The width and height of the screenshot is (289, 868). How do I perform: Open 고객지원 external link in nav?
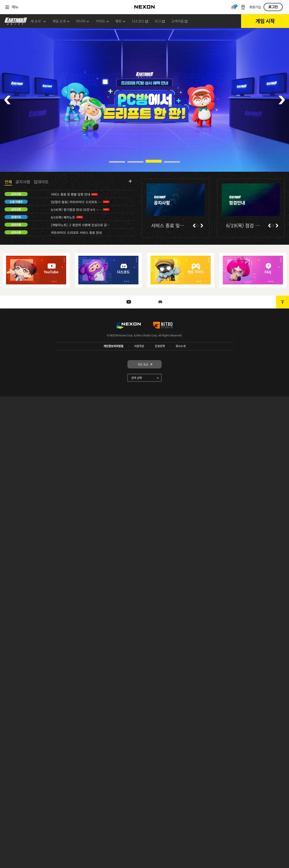tap(179, 21)
